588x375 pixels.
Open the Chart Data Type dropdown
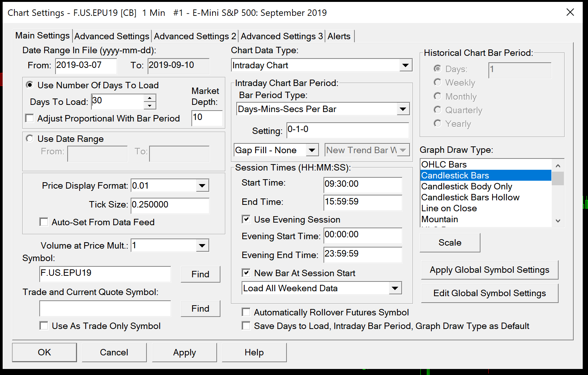click(x=405, y=65)
